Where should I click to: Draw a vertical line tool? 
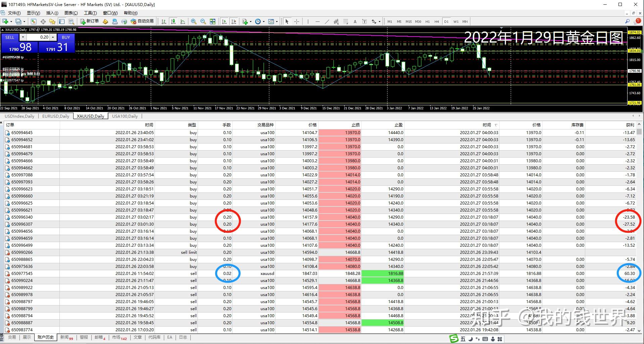point(308,21)
